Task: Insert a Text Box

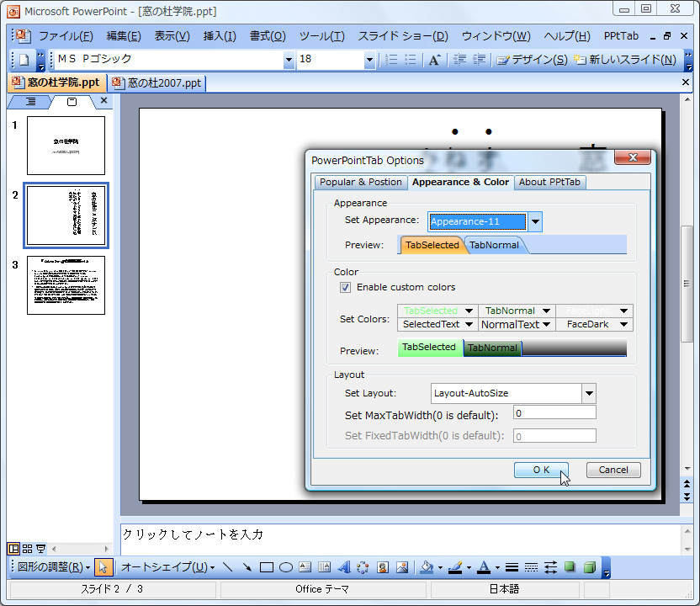Action: coord(305,567)
